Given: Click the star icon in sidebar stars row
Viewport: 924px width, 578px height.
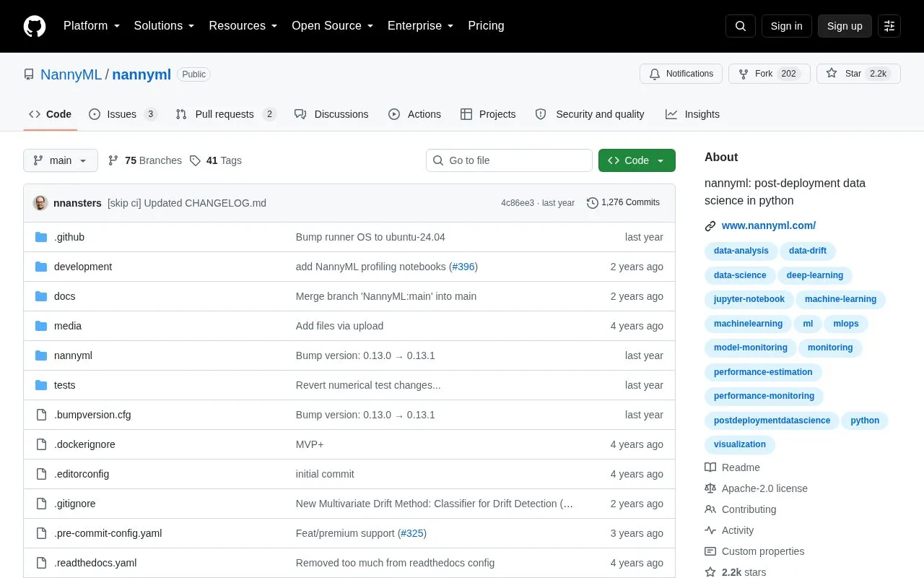Looking at the screenshot, I should [x=710, y=572].
